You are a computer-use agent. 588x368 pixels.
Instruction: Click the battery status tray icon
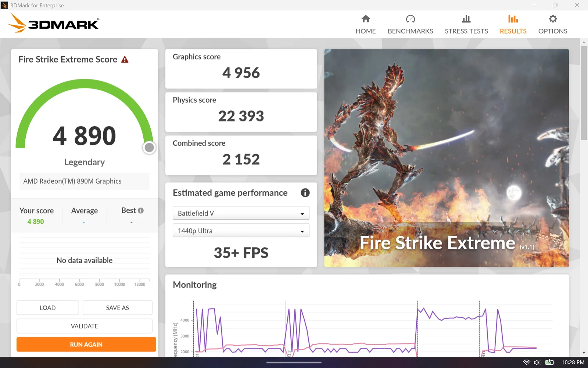pos(549,362)
